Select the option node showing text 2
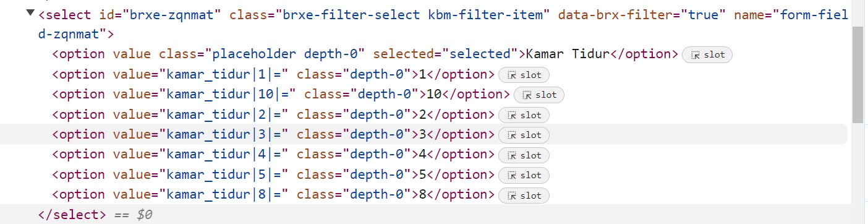This screenshot has width=868, height=224. tap(273, 115)
